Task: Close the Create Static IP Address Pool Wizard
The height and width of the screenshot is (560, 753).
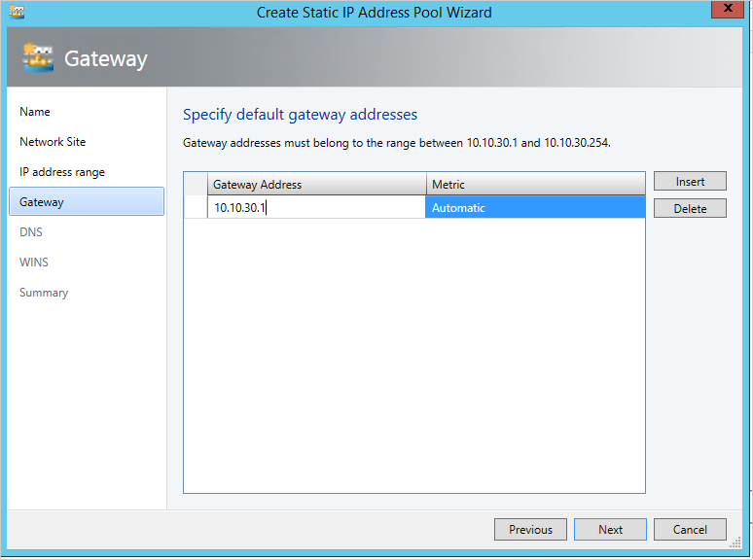Action: [x=728, y=9]
